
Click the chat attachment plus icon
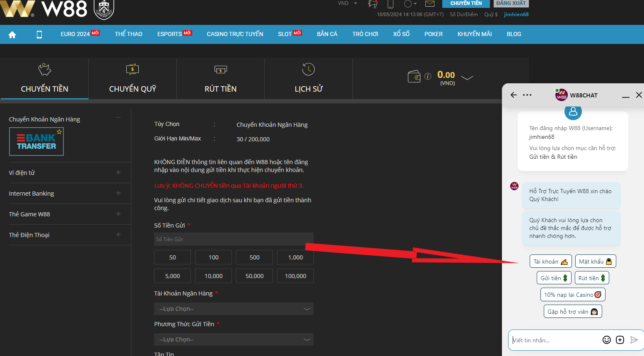point(620,340)
